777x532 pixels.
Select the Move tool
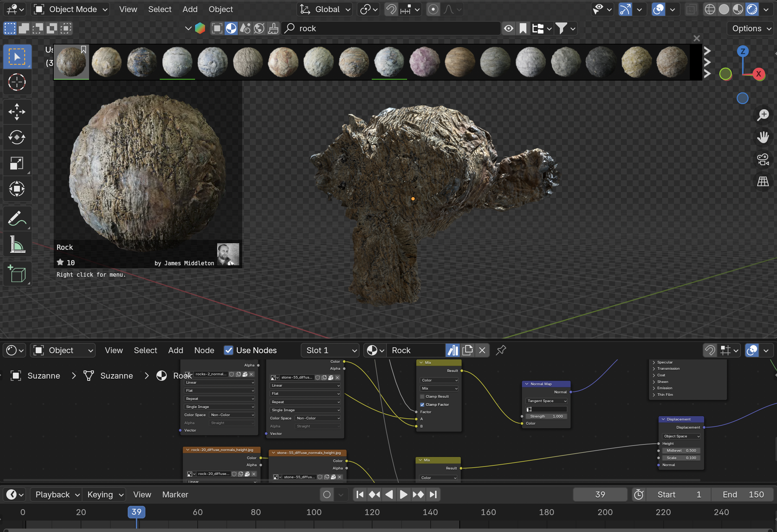(x=17, y=111)
